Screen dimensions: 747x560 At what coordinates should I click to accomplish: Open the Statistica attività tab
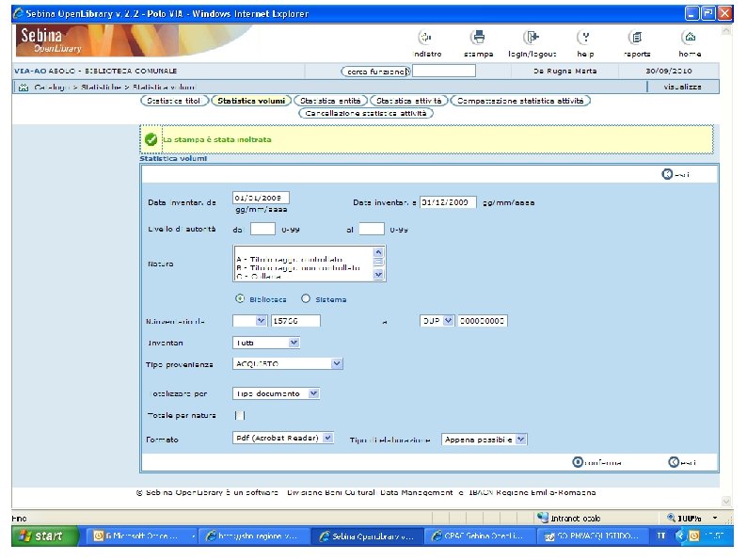408,101
